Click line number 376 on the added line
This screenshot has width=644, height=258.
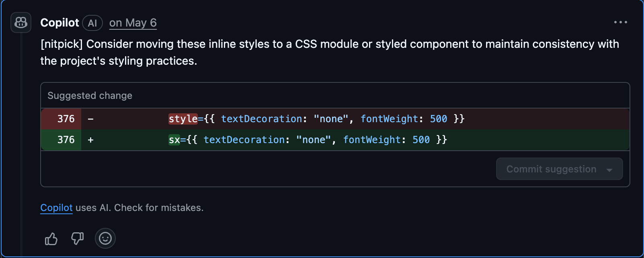tap(66, 140)
